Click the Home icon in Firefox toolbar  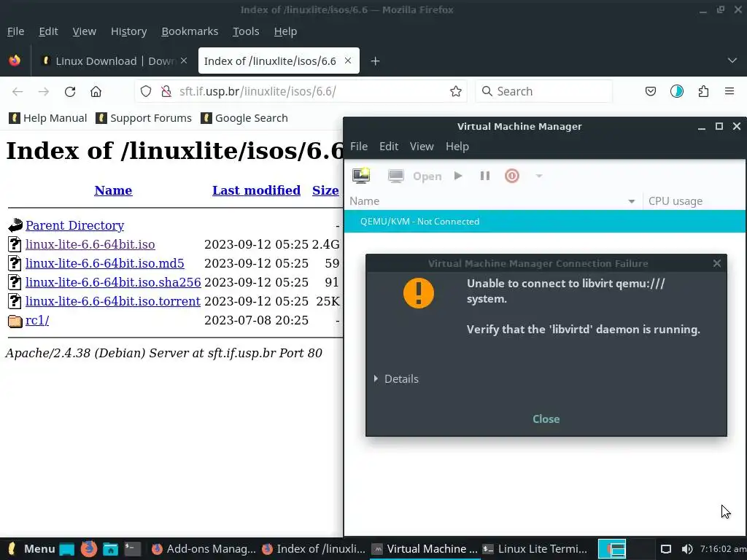coord(96,91)
